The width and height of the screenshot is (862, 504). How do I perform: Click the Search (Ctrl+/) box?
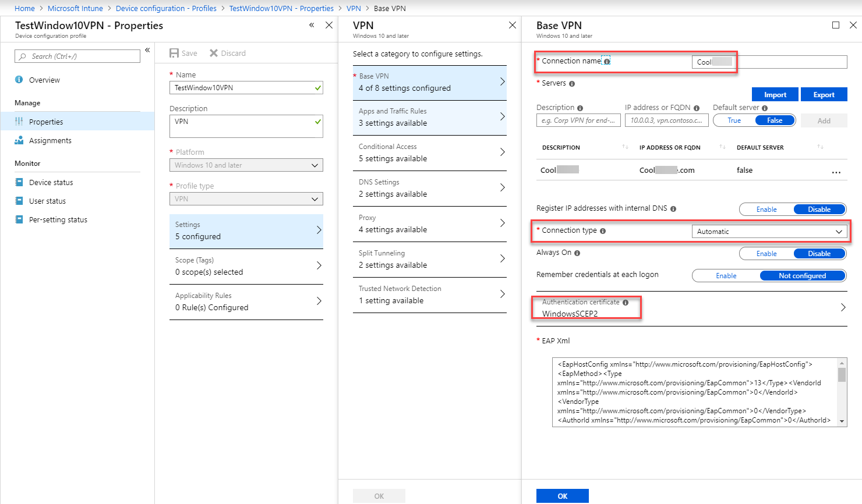click(x=77, y=56)
